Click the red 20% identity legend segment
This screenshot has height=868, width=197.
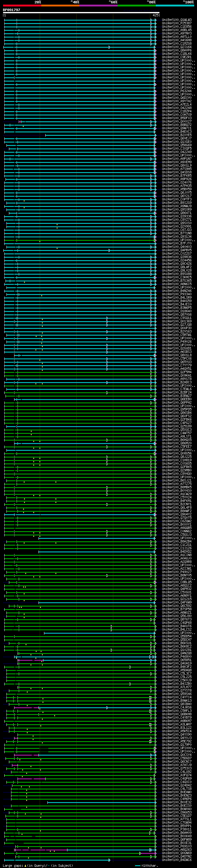pos(22,6)
